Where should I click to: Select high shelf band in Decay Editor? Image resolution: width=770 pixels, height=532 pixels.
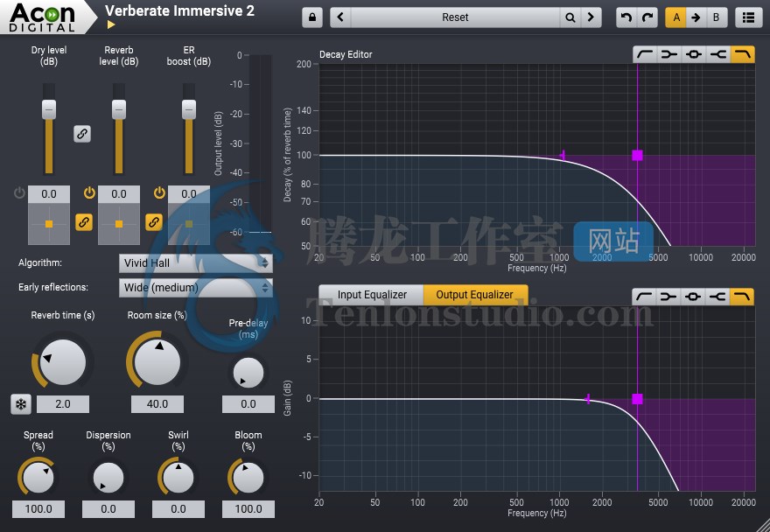(x=718, y=54)
